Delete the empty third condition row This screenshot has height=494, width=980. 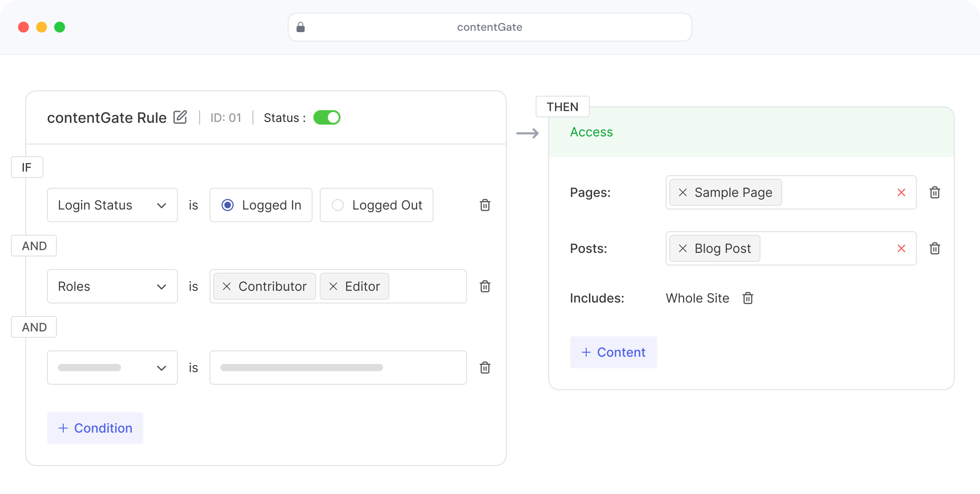click(x=485, y=368)
